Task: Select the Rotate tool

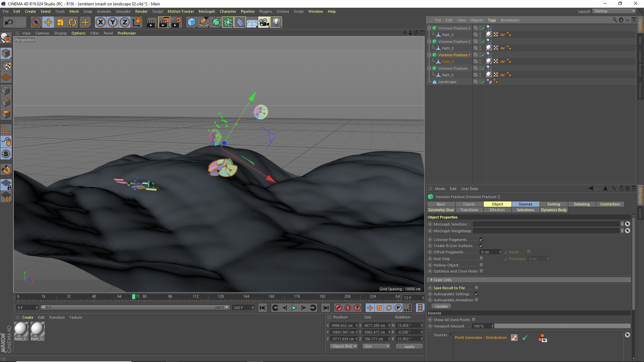Action: (x=72, y=22)
